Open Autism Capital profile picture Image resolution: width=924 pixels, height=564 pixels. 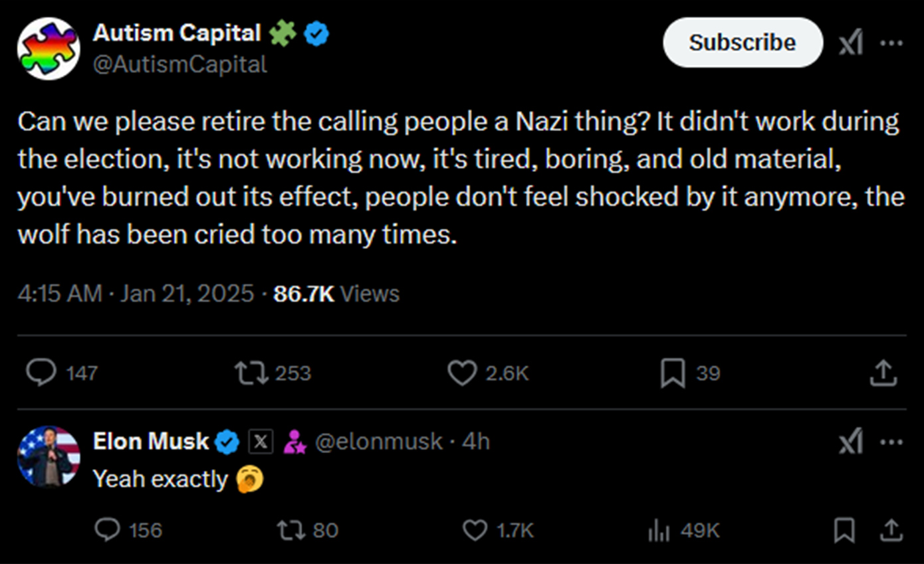point(49,48)
